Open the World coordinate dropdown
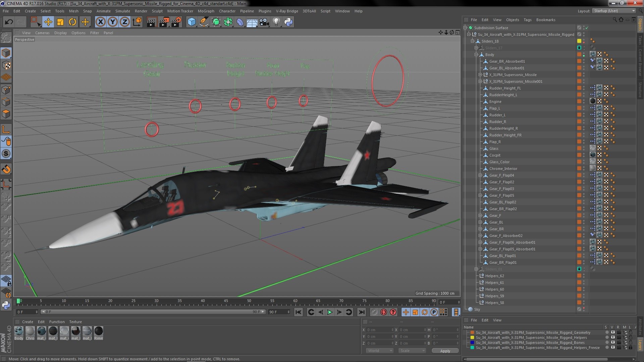 [380, 351]
